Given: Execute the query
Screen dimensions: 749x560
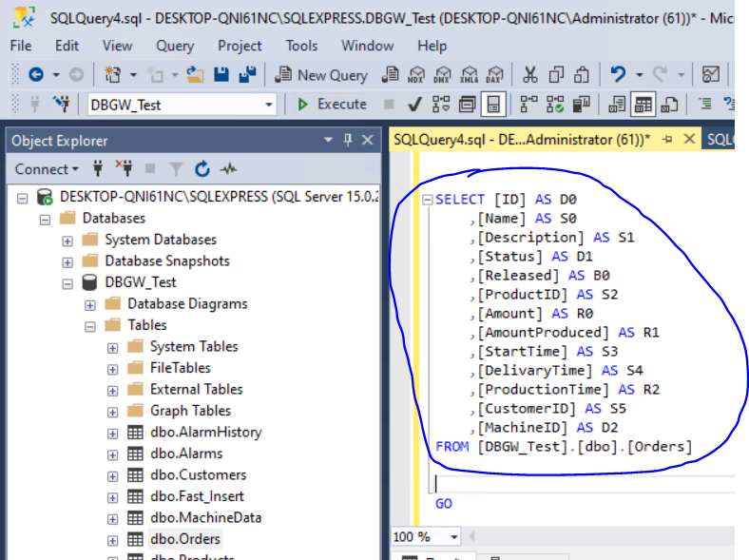Looking at the screenshot, I should (332, 105).
